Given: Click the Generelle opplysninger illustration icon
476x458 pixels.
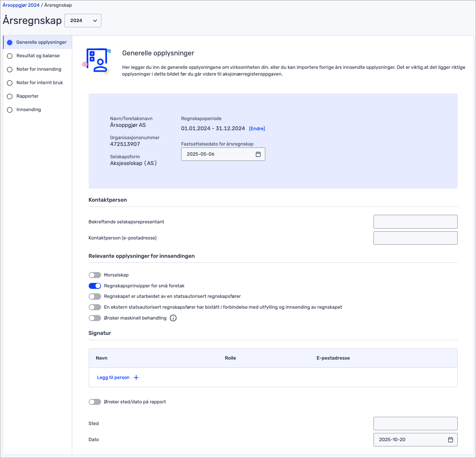Looking at the screenshot, I should click(x=97, y=61).
